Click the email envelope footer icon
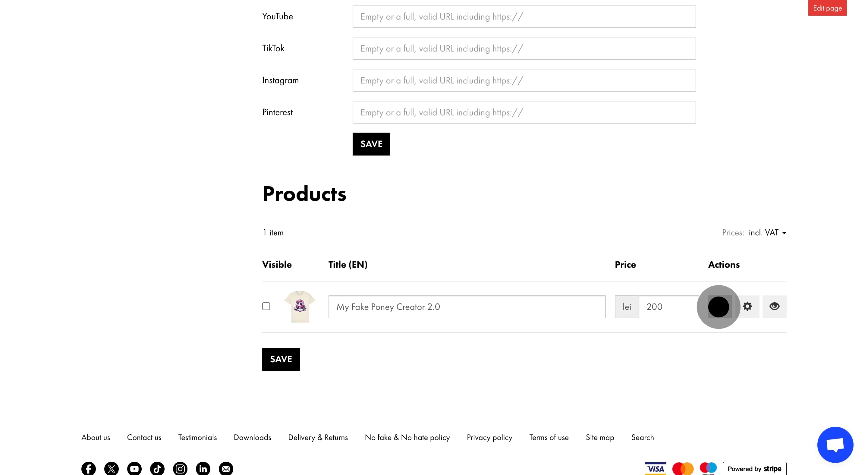 pos(226,468)
